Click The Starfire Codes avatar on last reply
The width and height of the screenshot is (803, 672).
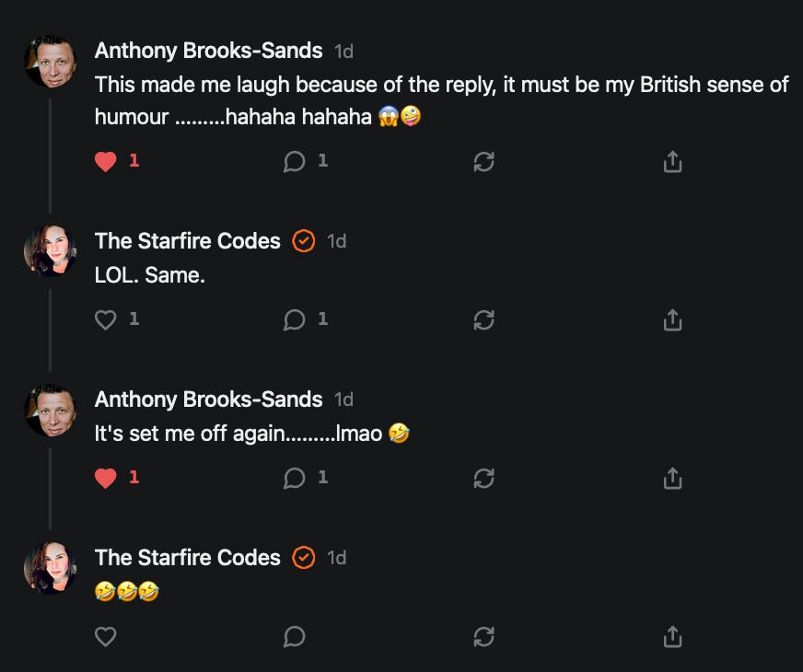(50, 568)
